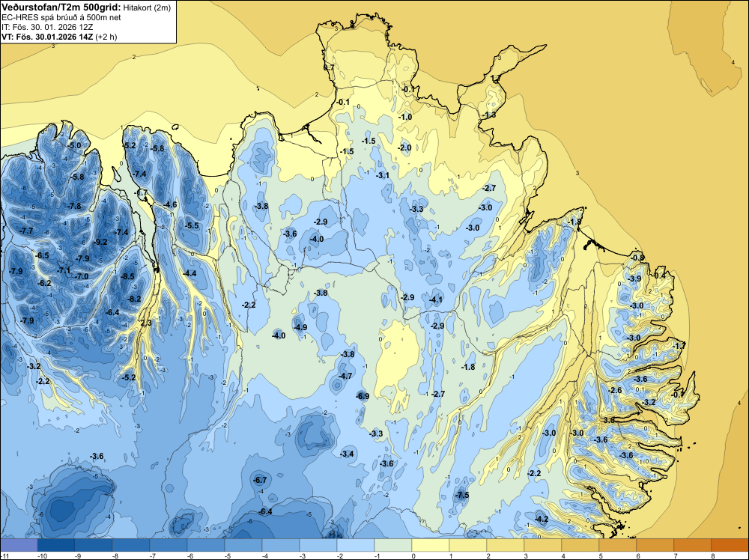Click the -4.2 temperature value
This screenshot has width=749, height=560.
click(x=542, y=519)
